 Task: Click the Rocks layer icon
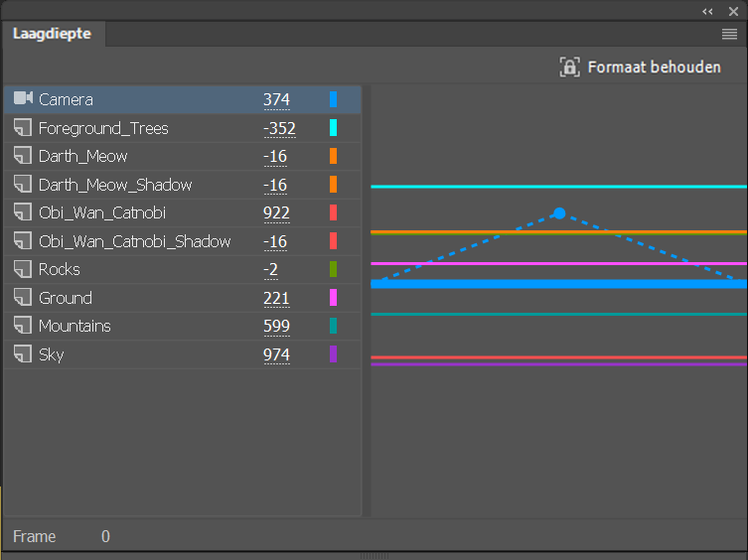click(x=23, y=269)
